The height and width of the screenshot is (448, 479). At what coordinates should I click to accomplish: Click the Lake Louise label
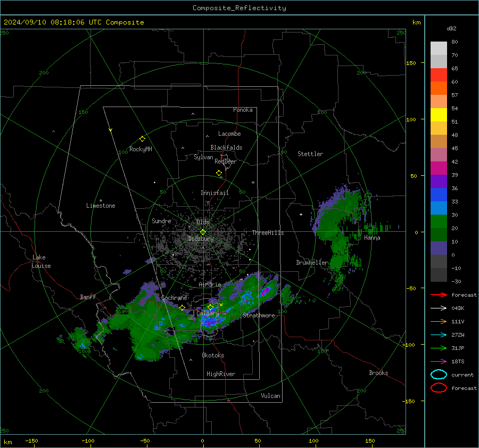click(41, 262)
